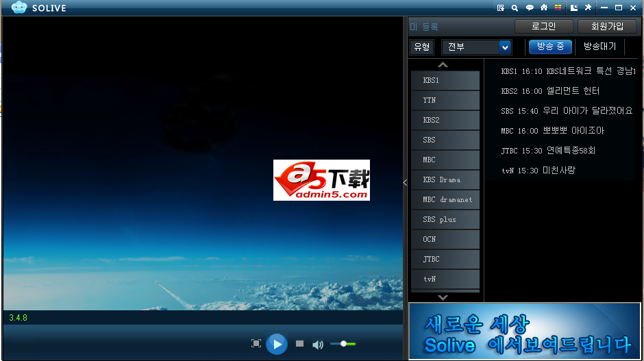
Task: Select the MBC dramanet channel
Action: (x=445, y=199)
